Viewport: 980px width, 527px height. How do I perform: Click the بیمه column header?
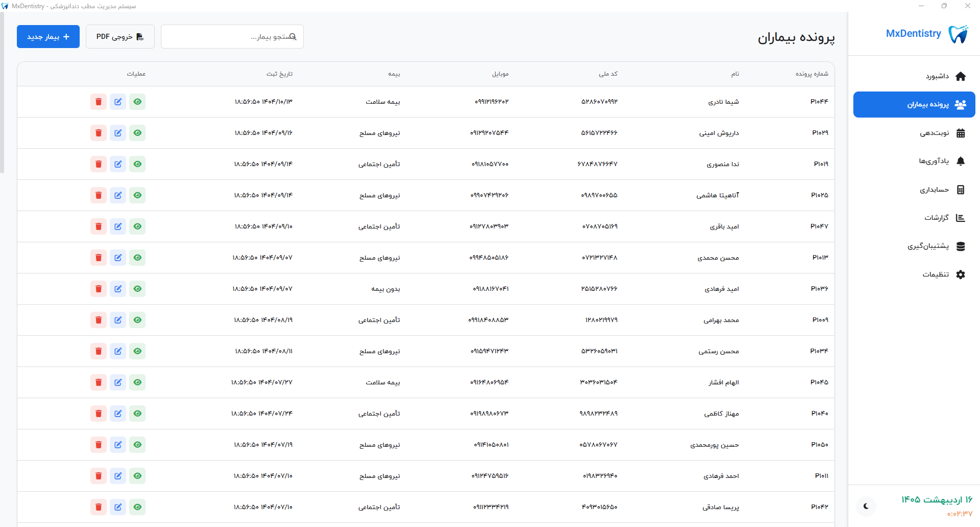coord(394,74)
